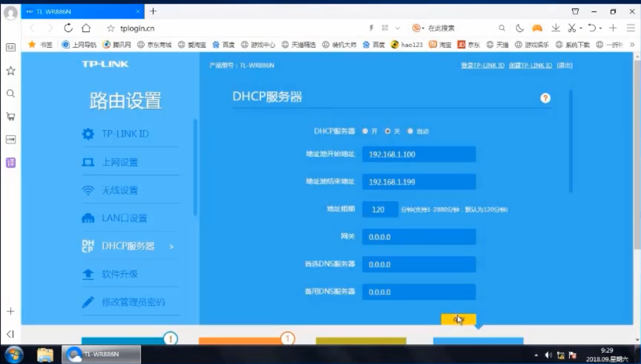Click the help question mark icon
Viewport: 641px width, 364px height.
tap(545, 98)
